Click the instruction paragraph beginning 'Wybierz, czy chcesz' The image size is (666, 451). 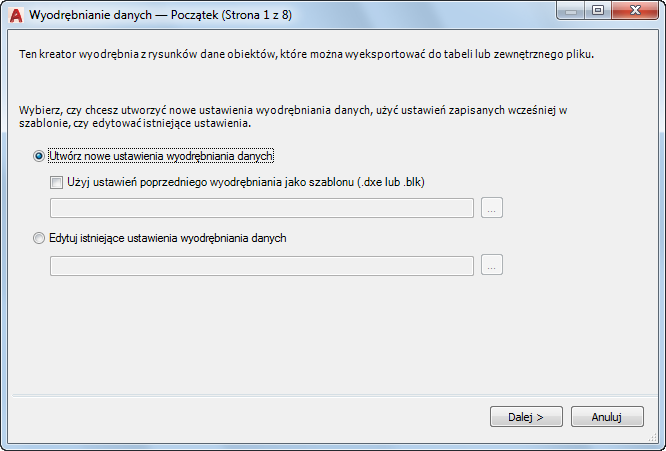coord(293,117)
